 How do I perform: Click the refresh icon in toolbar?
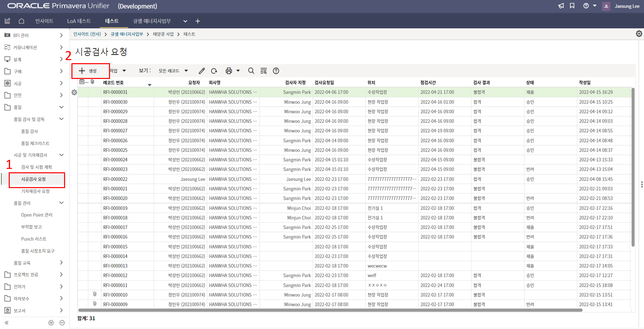coord(214,71)
